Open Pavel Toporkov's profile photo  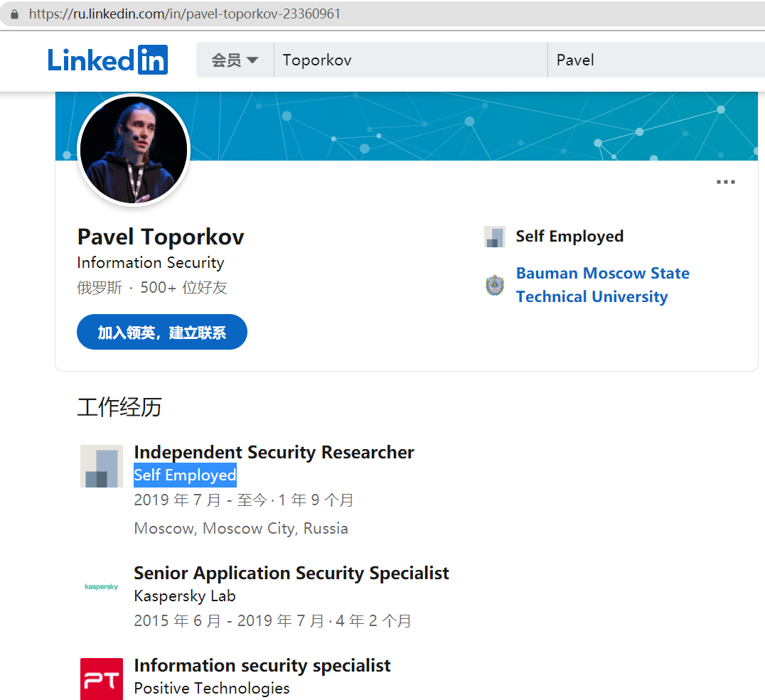tap(134, 150)
